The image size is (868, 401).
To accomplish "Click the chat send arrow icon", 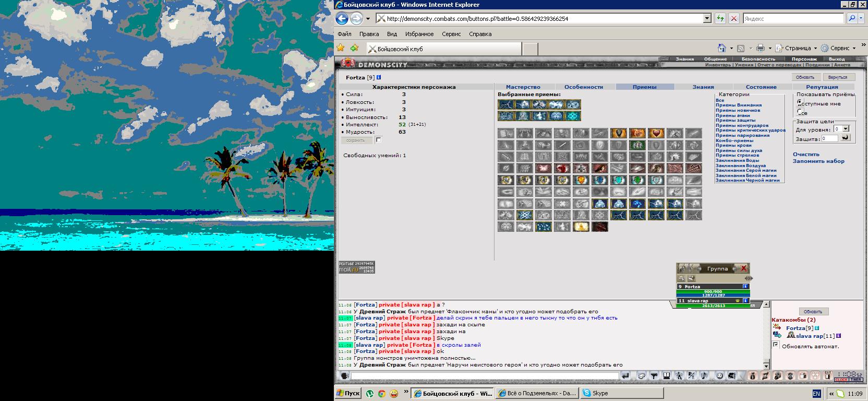I will click(x=625, y=375).
